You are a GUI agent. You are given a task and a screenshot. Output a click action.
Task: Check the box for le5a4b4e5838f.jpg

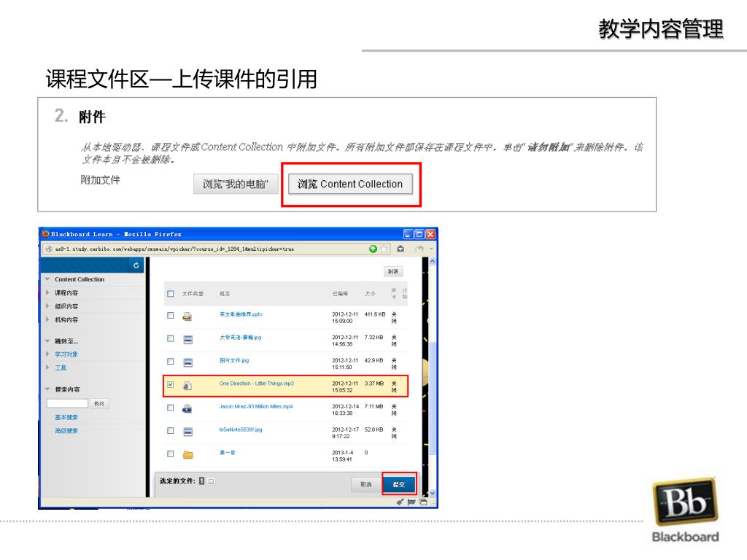coord(171,430)
